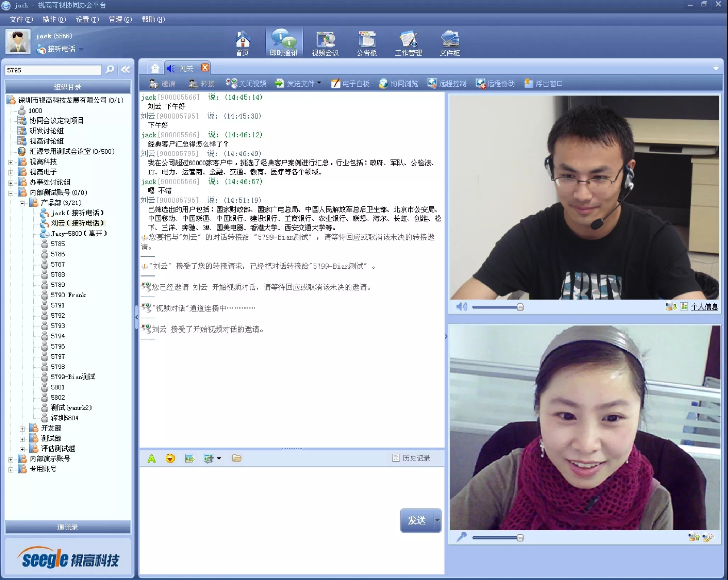This screenshot has width=728, height=580.
Task: Open the 文件柜 file cabinet
Action: [x=450, y=43]
